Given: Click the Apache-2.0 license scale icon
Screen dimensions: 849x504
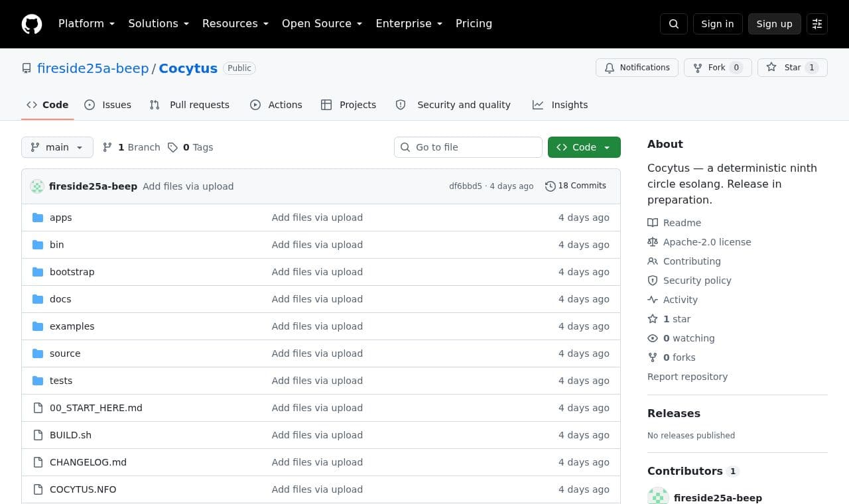Looking at the screenshot, I should coord(653,242).
